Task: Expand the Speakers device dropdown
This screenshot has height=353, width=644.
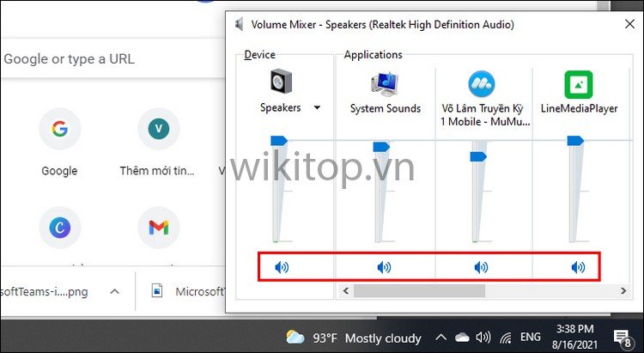Action: [318, 108]
